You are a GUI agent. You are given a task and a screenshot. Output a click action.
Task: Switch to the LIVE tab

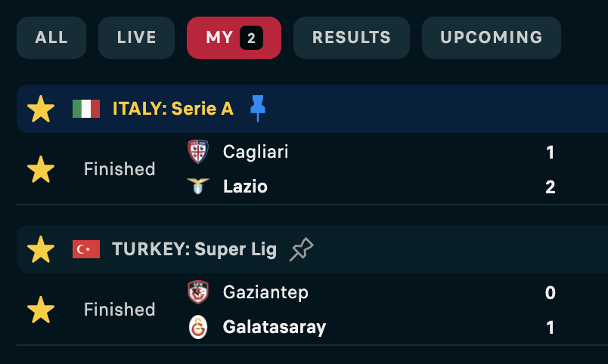(x=136, y=38)
